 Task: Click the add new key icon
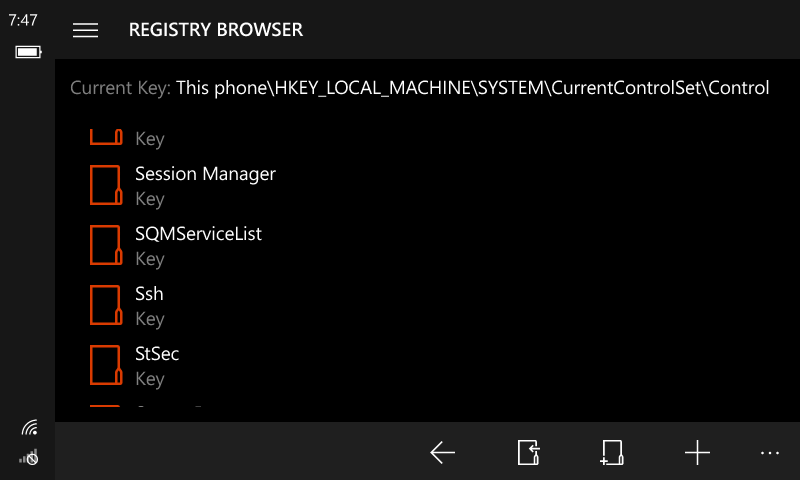pos(612,453)
